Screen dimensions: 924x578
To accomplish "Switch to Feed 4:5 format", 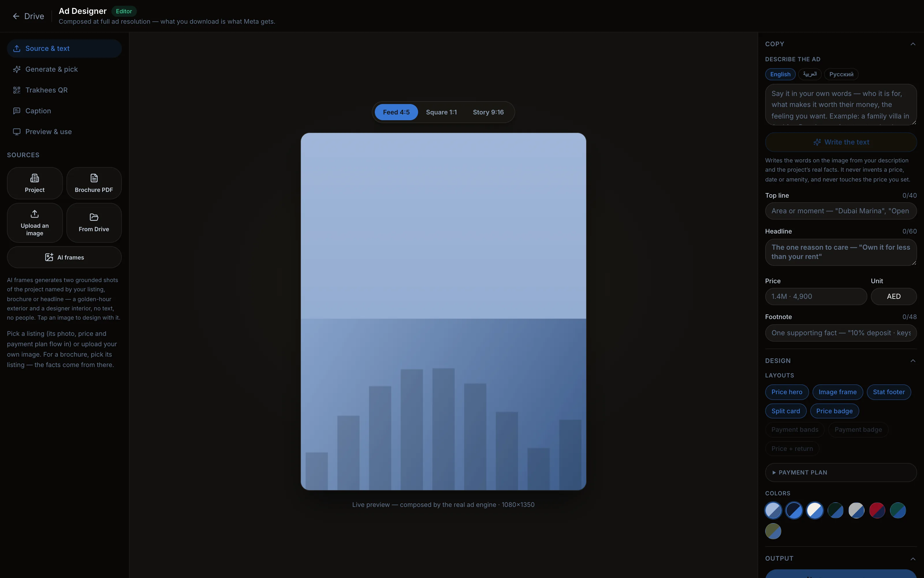I will (396, 112).
